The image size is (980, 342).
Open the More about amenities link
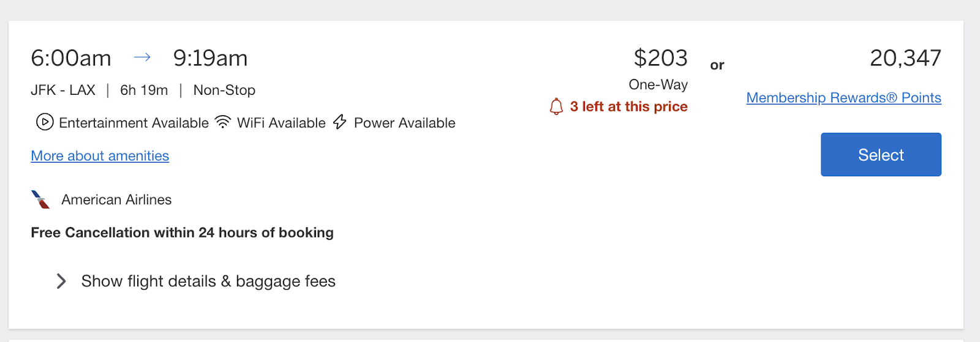click(x=100, y=156)
